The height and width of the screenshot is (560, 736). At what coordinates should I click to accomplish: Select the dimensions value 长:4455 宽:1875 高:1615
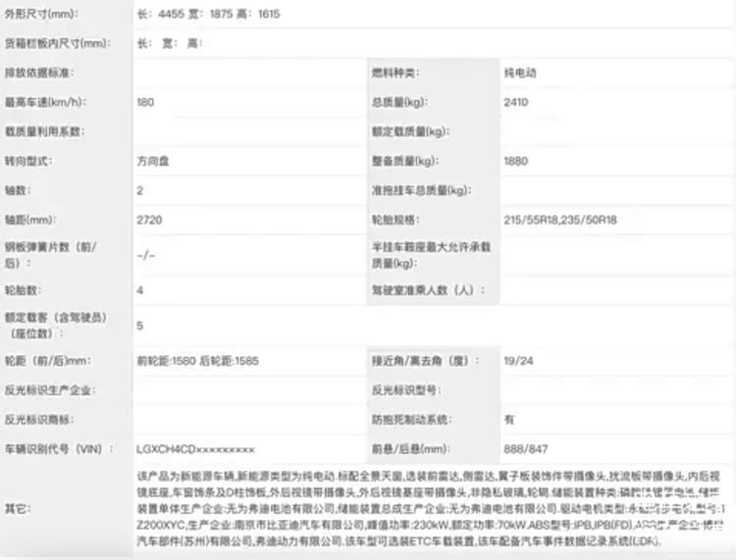[x=208, y=15]
